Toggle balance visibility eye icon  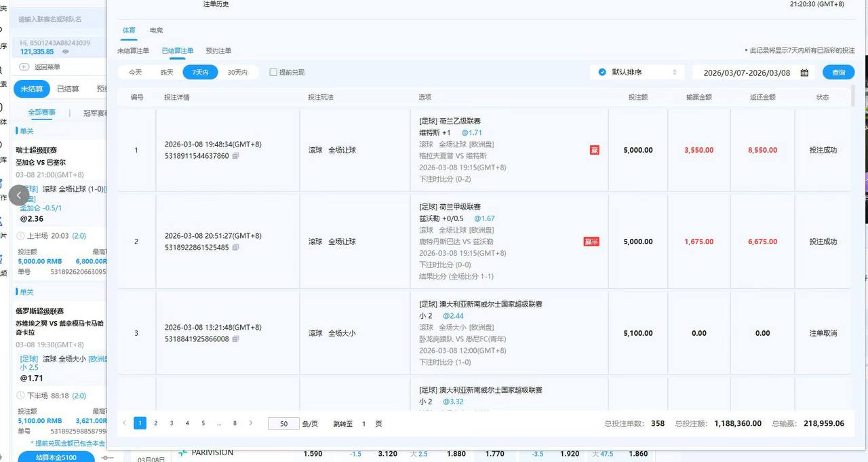click(x=66, y=52)
